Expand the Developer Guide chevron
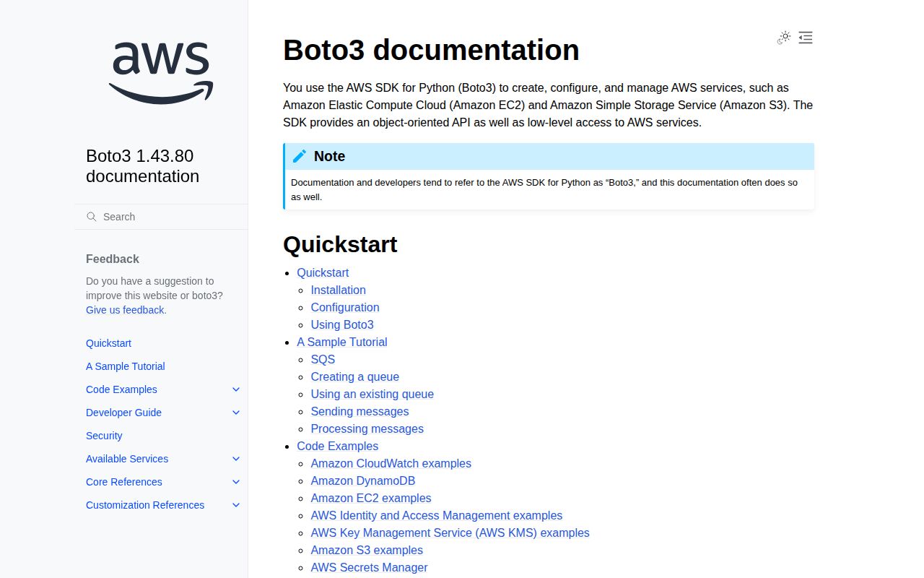 [x=236, y=413]
